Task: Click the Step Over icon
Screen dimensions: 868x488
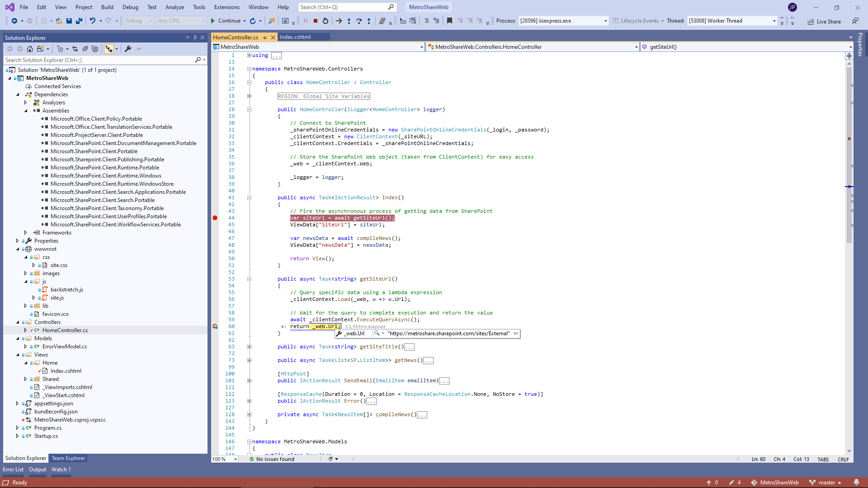Action: coord(359,21)
